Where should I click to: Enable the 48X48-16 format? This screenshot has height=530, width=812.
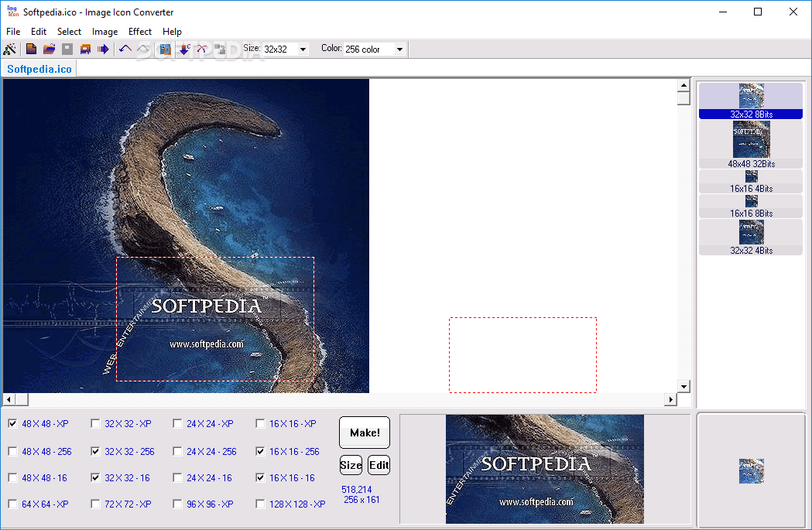pyautogui.click(x=13, y=477)
